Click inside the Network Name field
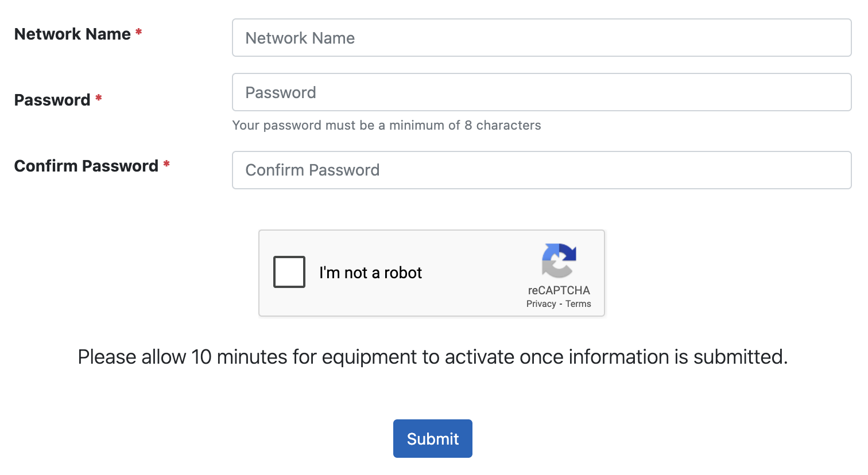The height and width of the screenshot is (475, 868). pyautogui.click(x=541, y=37)
